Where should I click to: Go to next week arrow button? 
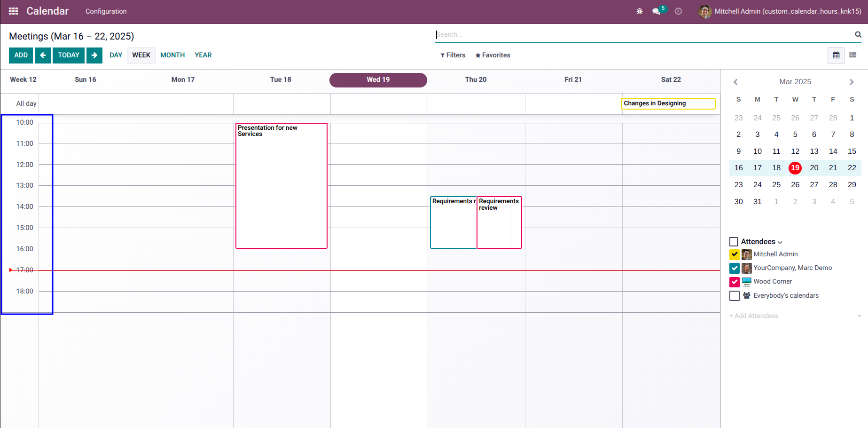[x=94, y=55]
